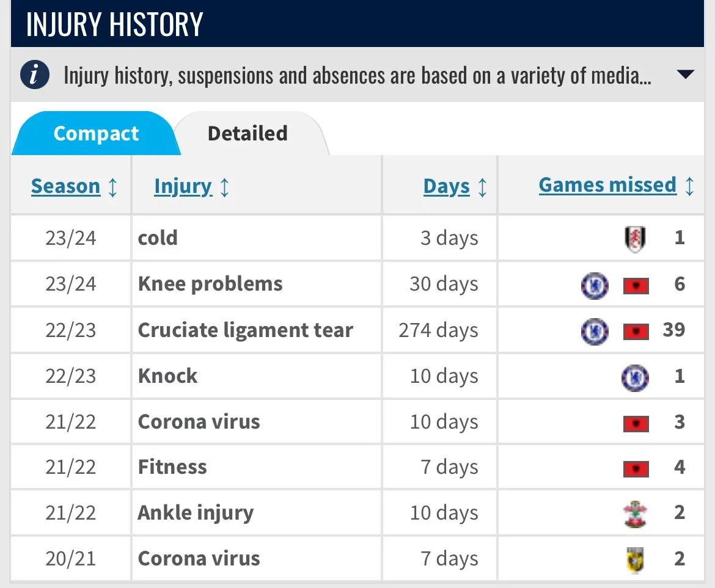Click the Fulham crest in cold row
715x588 pixels.
pyautogui.click(x=636, y=238)
